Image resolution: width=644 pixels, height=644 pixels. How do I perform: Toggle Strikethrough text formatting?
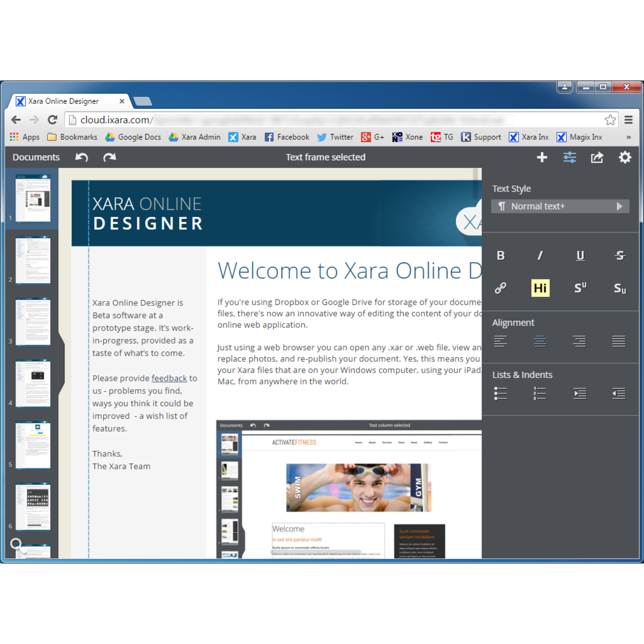tap(620, 256)
